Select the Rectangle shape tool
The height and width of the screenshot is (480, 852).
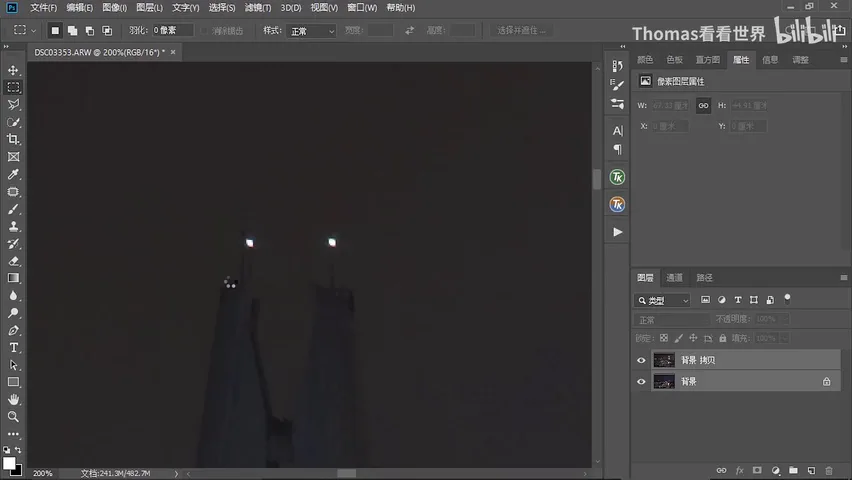coord(14,382)
